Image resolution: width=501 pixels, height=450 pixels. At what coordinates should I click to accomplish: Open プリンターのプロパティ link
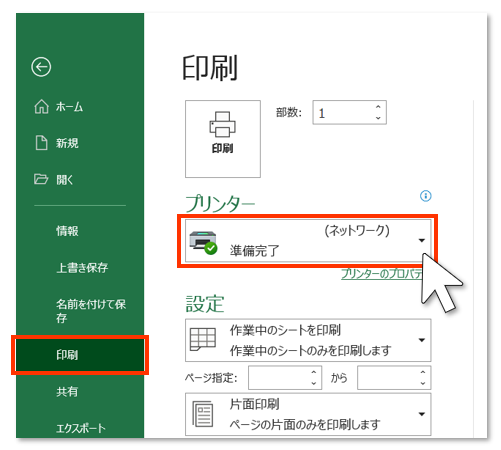tap(382, 274)
